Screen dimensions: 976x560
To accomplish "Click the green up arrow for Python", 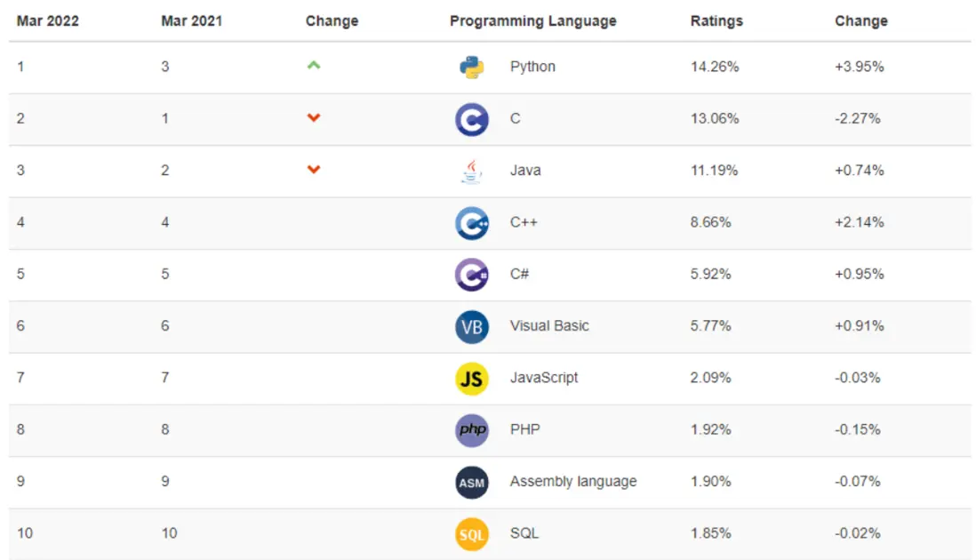I will (313, 66).
